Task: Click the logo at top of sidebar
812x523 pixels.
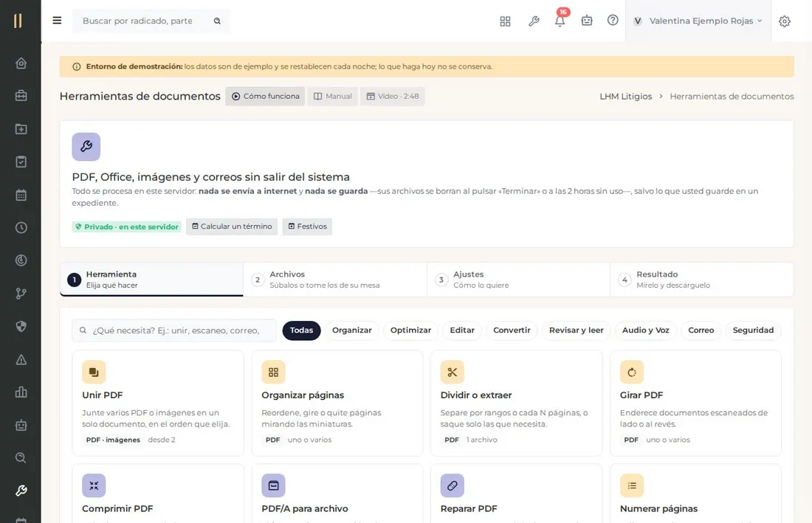Action: (x=18, y=21)
